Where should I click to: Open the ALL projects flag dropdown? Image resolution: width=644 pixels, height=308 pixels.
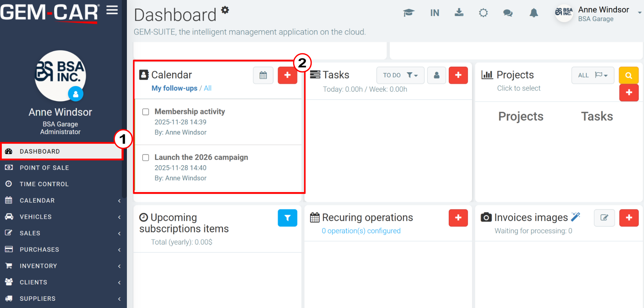[x=592, y=75]
